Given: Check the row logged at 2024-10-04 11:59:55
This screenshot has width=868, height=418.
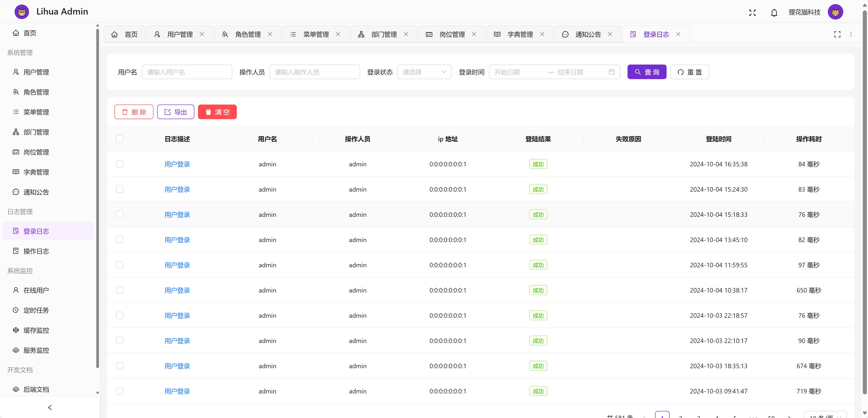Looking at the screenshot, I should [120, 265].
